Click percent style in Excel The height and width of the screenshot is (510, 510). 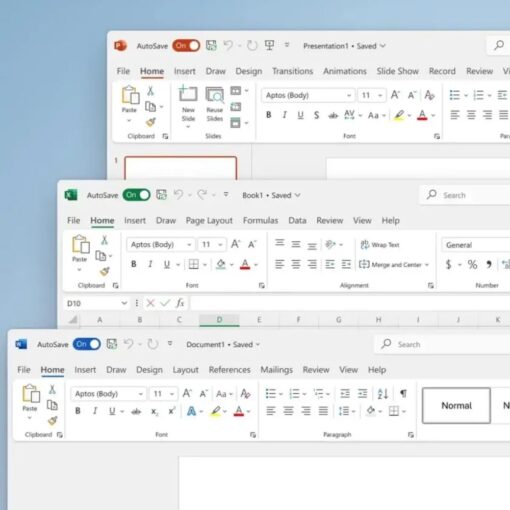[x=472, y=265]
